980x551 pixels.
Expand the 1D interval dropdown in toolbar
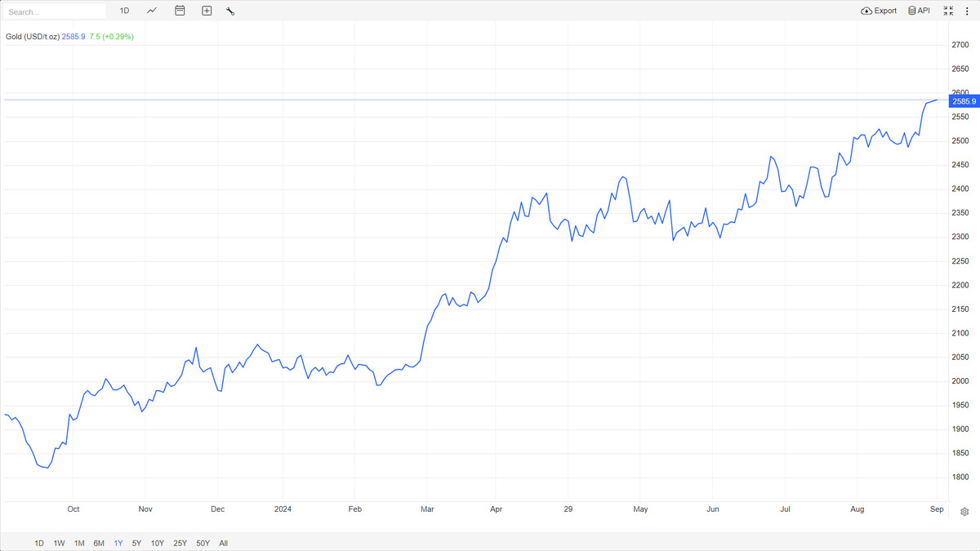124,11
